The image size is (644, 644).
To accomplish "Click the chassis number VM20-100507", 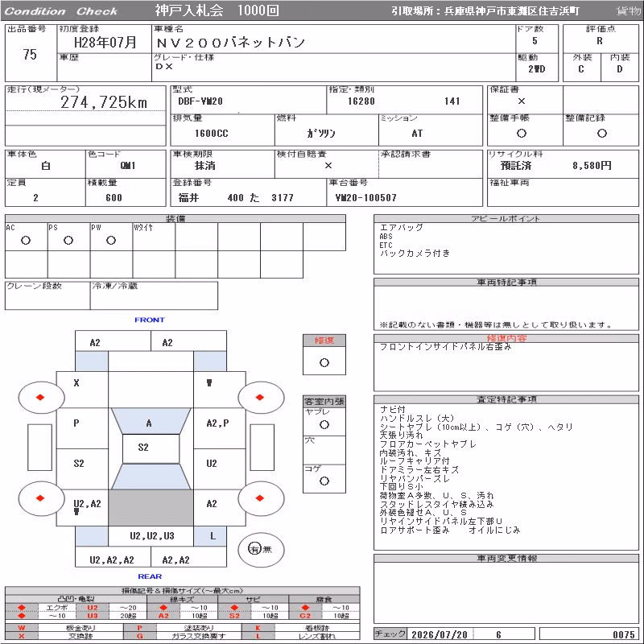I will [366, 197].
